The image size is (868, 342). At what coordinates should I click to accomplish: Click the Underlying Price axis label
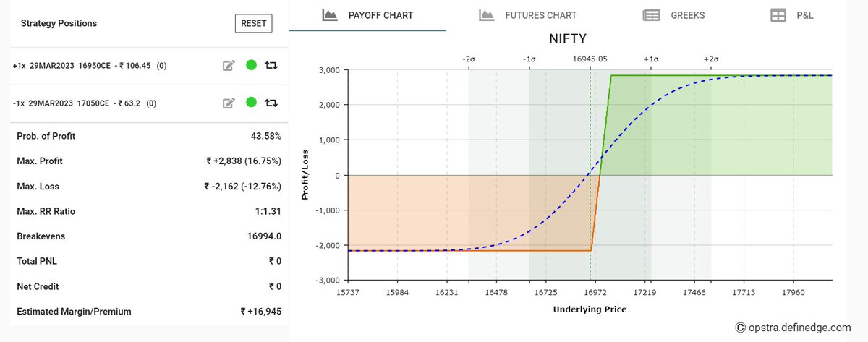coord(590,309)
